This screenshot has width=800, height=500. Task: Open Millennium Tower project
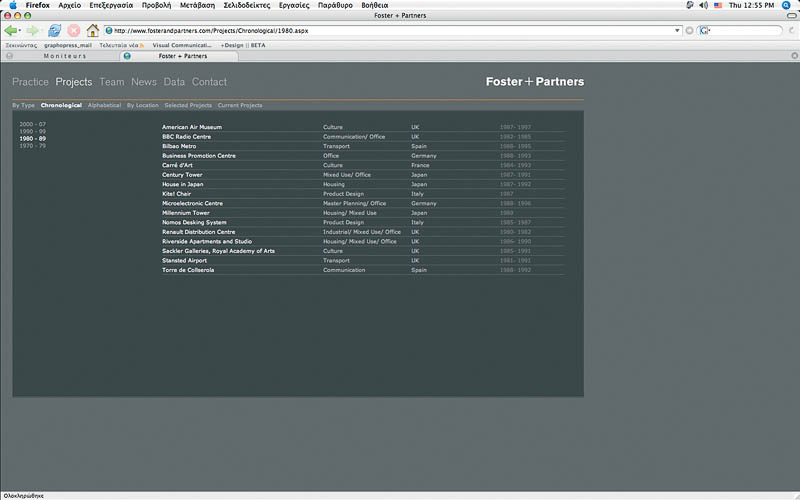(x=186, y=213)
